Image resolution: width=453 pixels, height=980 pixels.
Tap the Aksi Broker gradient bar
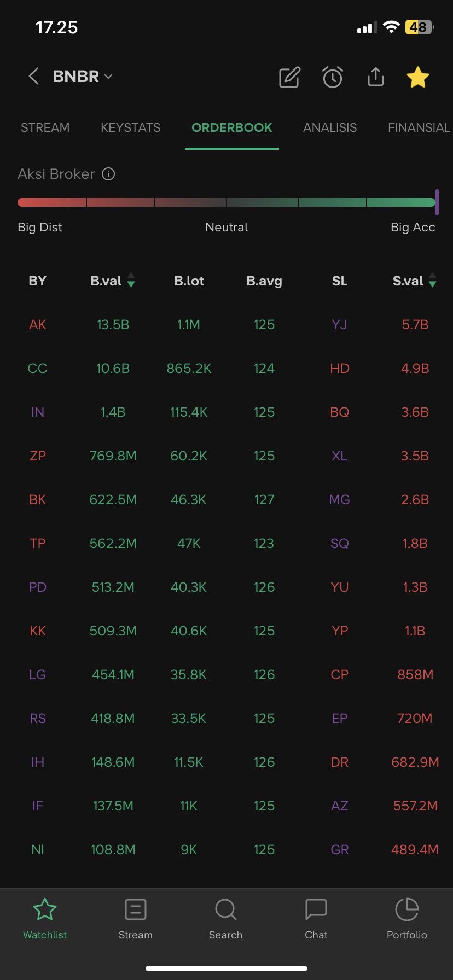226,202
